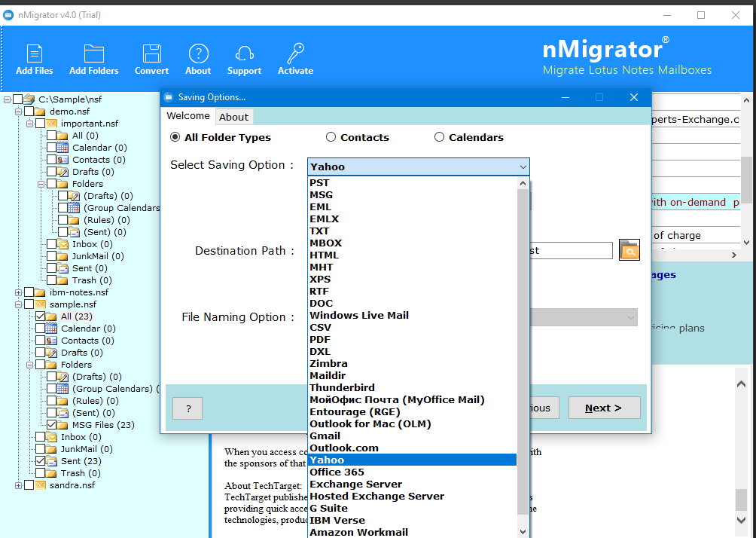Open the Support headset icon

[x=244, y=53]
